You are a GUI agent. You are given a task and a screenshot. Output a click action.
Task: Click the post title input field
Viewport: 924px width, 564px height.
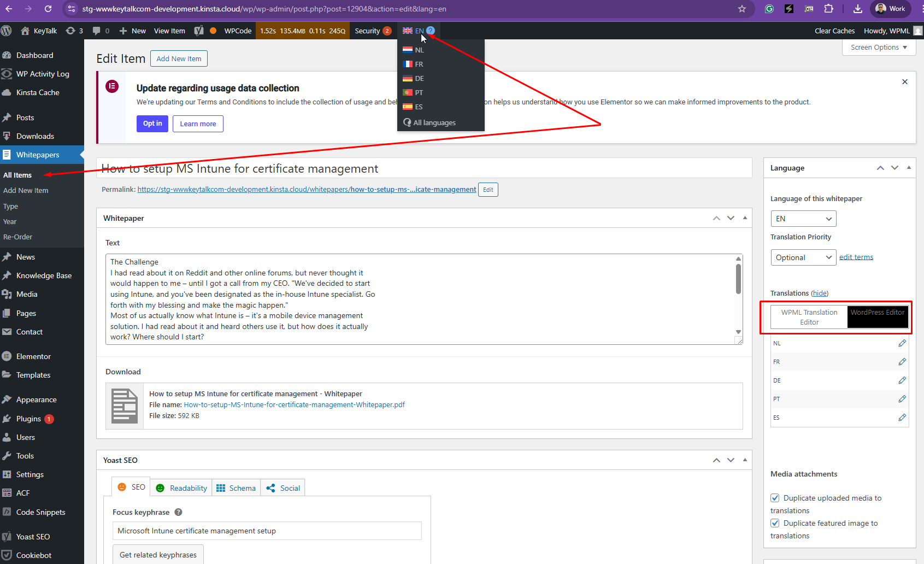[x=424, y=168]
